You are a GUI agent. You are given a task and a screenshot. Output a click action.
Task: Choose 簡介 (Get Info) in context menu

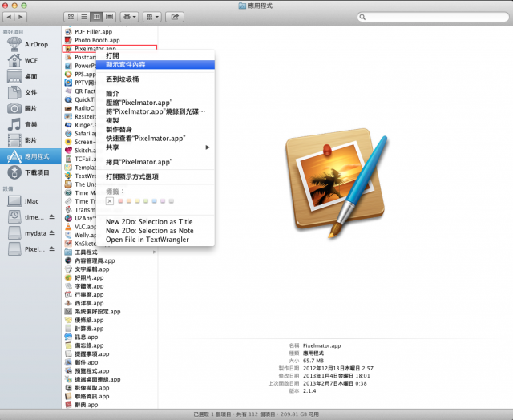click(156, 94)
